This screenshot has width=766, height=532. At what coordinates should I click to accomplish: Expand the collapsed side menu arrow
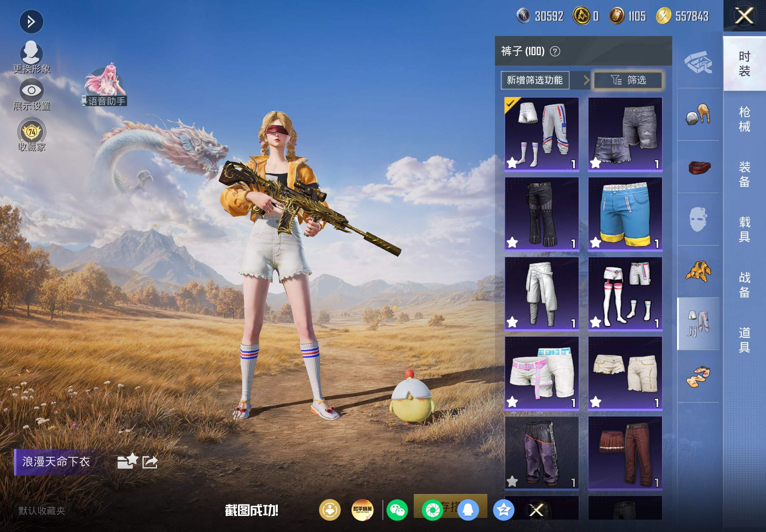point(31,22)
